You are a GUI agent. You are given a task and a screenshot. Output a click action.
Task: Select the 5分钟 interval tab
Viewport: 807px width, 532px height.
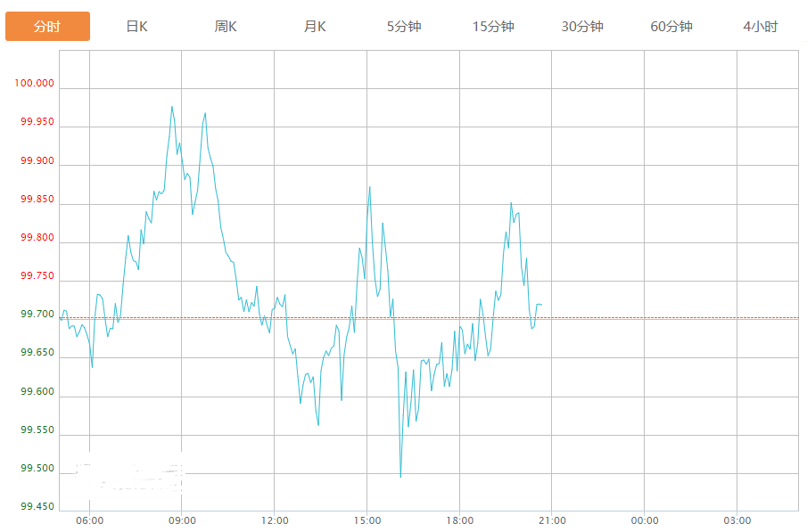tap(404, 27)
